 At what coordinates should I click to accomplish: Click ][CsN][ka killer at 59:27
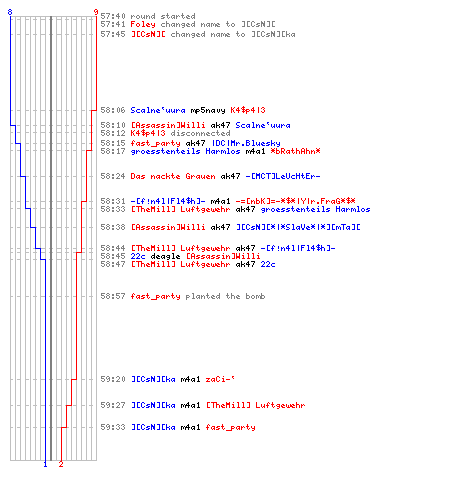coord(153,405)
